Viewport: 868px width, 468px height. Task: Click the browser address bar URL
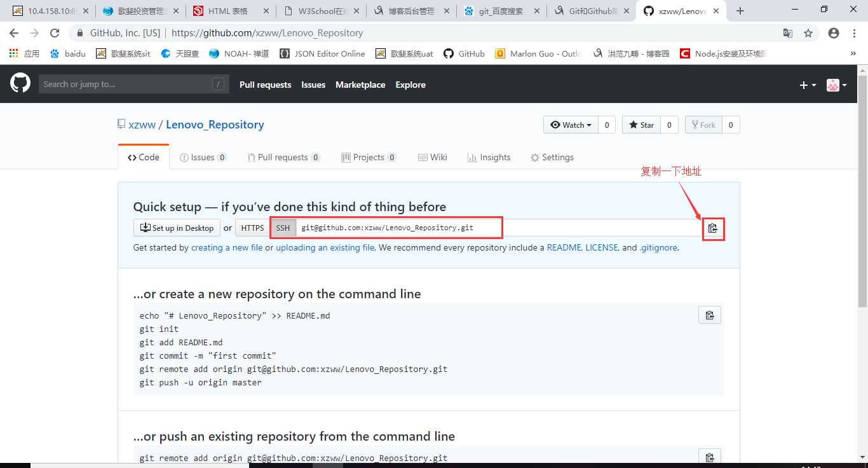tap(267, 33)
